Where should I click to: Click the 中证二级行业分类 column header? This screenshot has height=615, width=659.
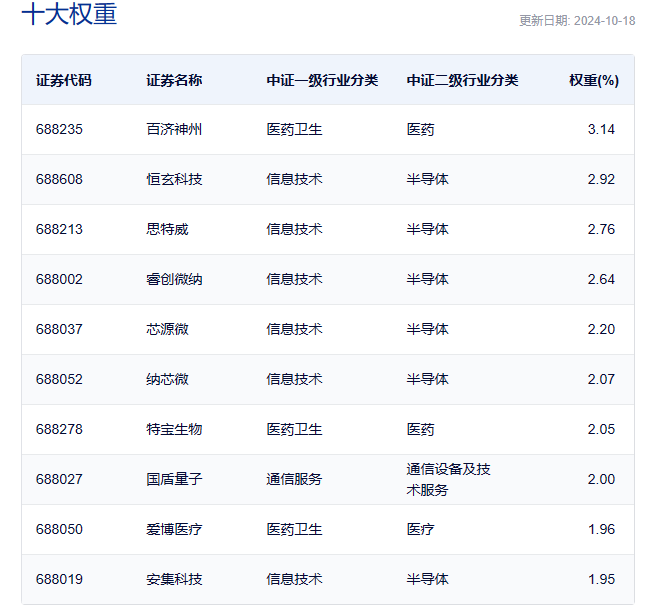(462, 80)
